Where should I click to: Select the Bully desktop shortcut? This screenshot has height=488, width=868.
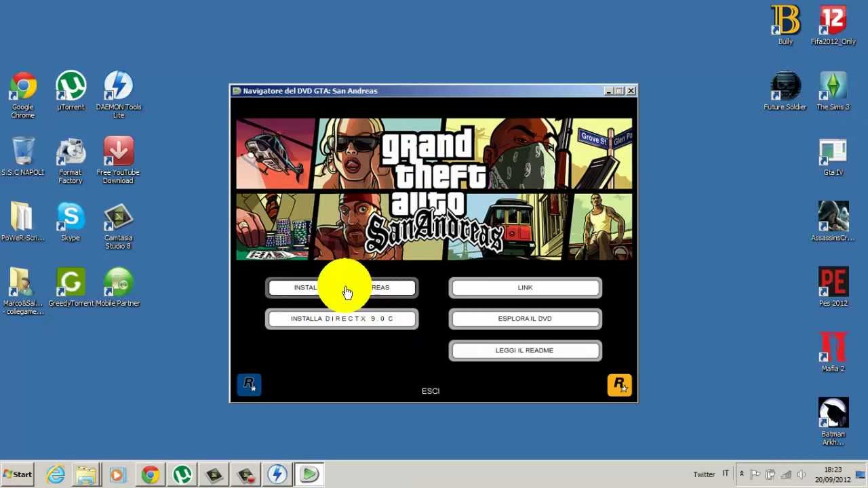pyautogui.click(x=785, y=25)
